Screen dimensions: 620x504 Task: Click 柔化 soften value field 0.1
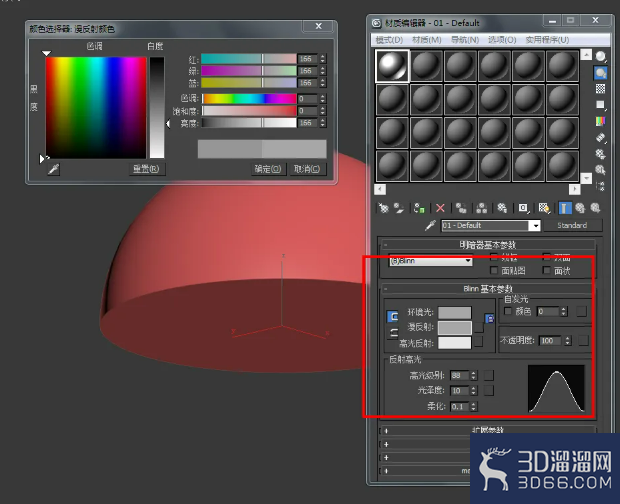tap(459, 406)
